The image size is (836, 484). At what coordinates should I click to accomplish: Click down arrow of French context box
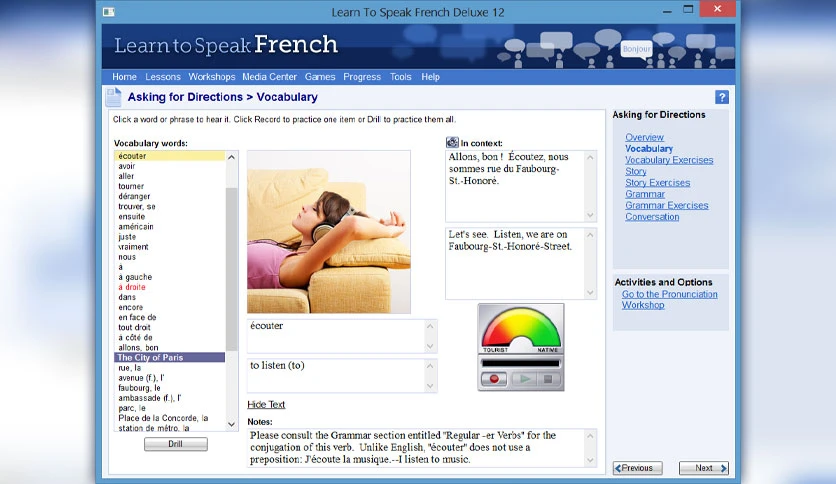590,215
